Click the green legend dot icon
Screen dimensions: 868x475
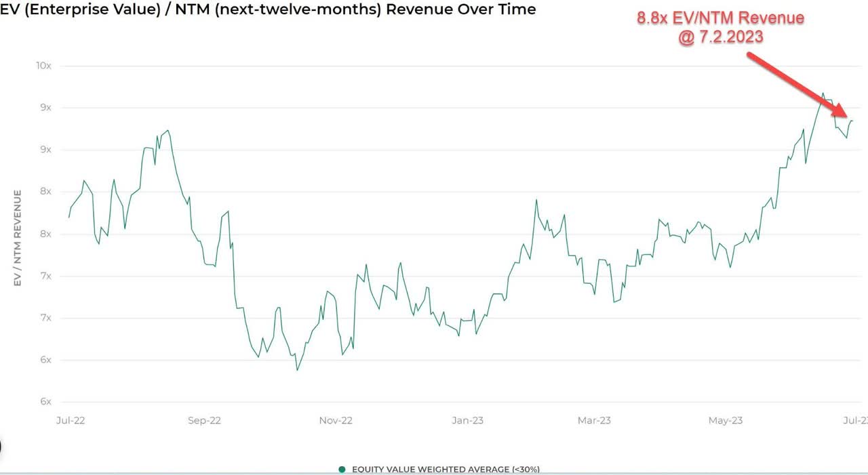(x=341, y=469)
